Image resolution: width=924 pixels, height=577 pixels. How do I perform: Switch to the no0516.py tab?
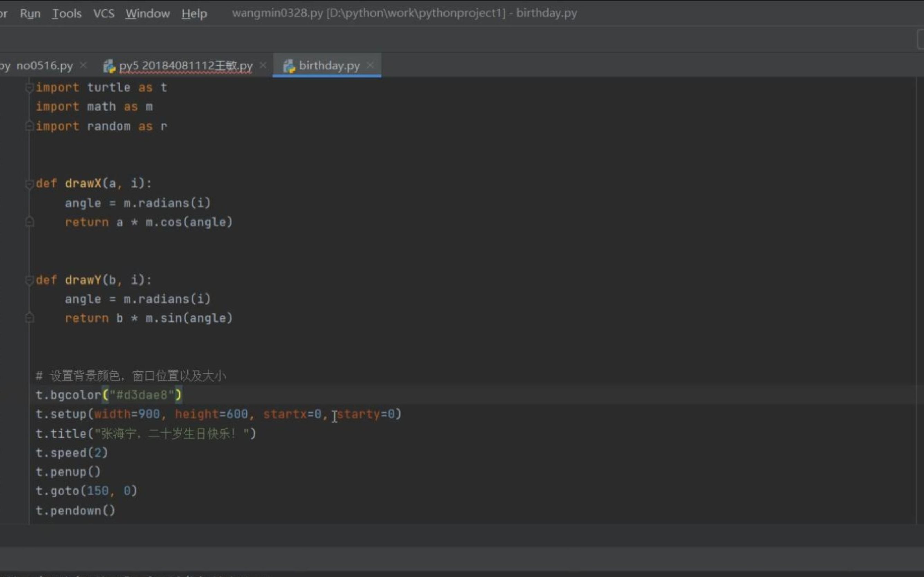[44, 66]
